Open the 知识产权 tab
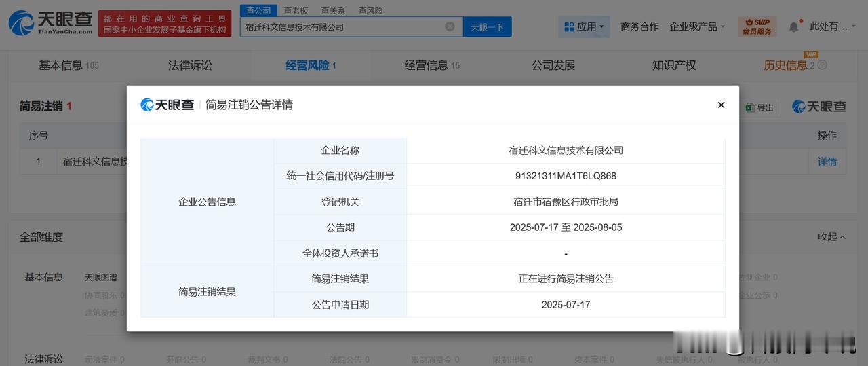This screenshot has height=366, width=868. click(x=674, y=65)
